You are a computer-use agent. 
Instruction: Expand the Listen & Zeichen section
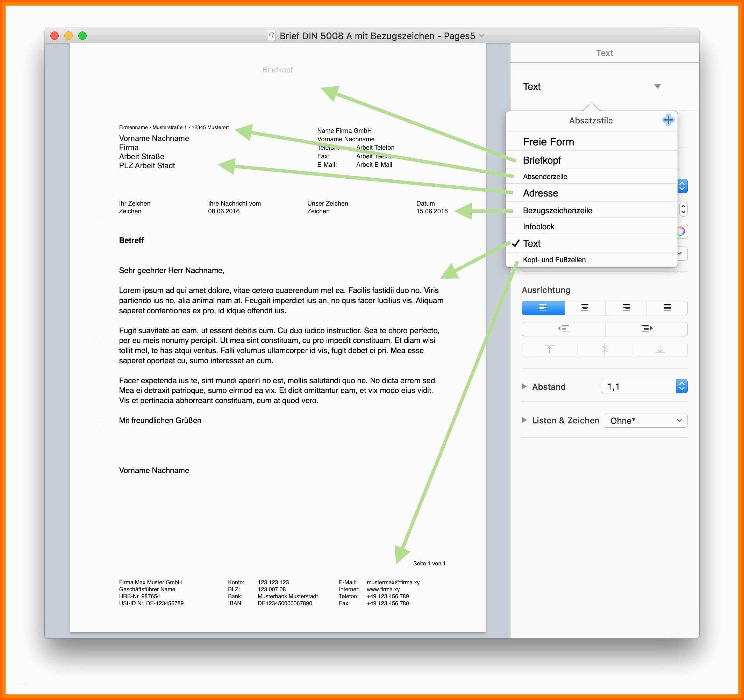(x=524, y=420)
